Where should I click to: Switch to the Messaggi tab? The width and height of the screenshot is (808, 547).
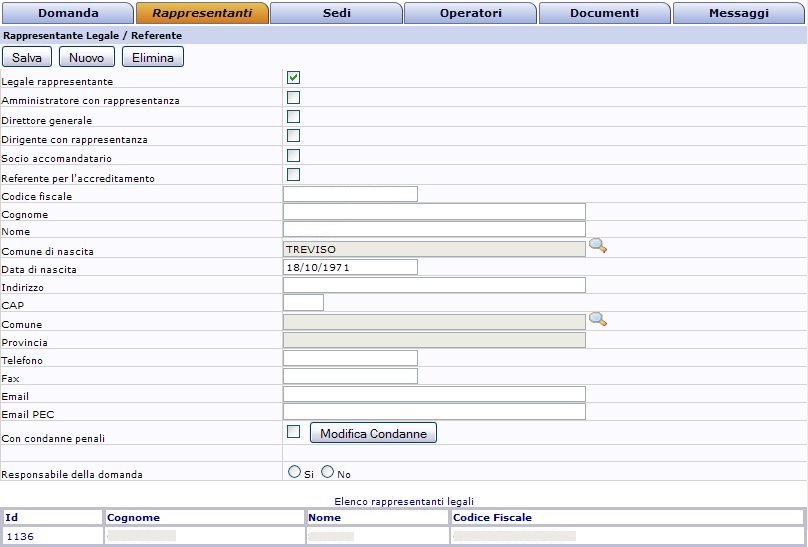click(x=739, y=13)
